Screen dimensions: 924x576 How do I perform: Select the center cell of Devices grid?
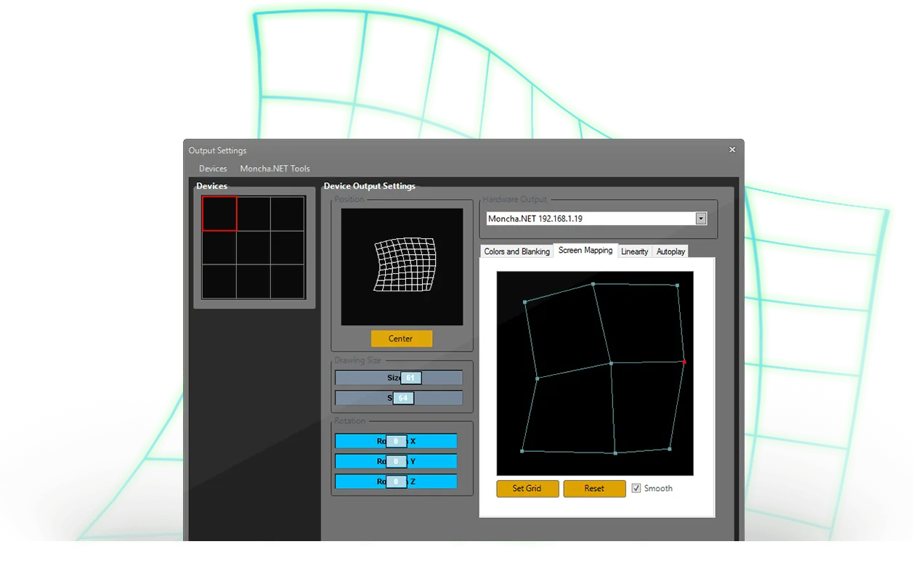click(254, 248)
